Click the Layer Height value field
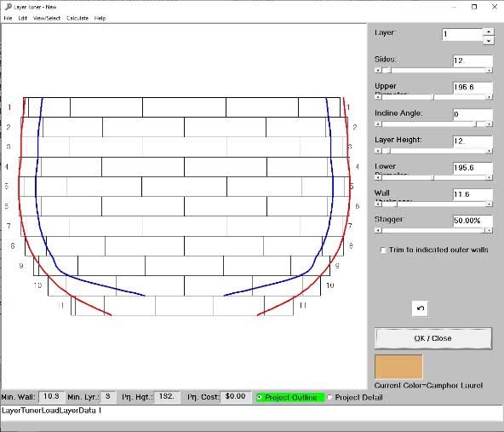Viewport: 504px width, 432px height. (472, 141)
